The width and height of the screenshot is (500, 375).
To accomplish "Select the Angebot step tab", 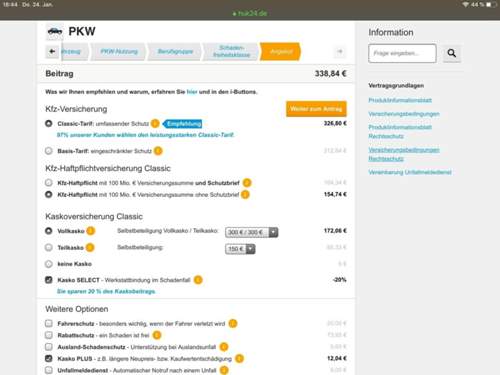I will [281, 51].
